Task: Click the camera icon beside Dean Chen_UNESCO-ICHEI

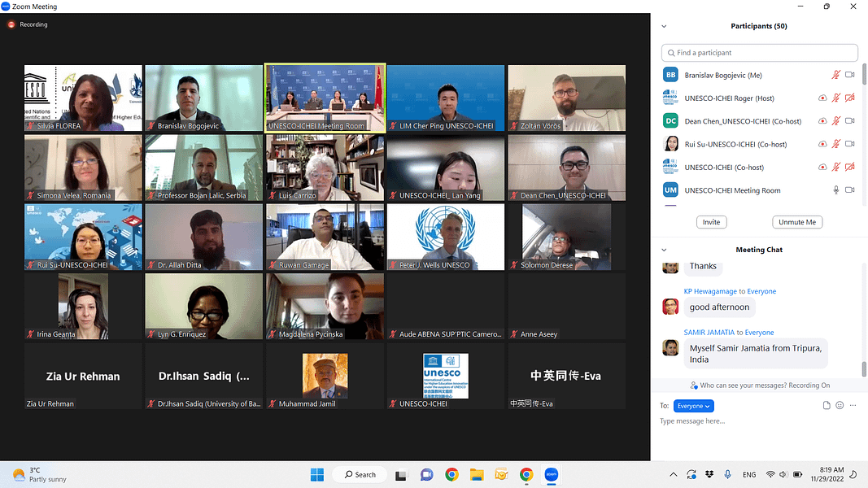Action: coord(849,121)
